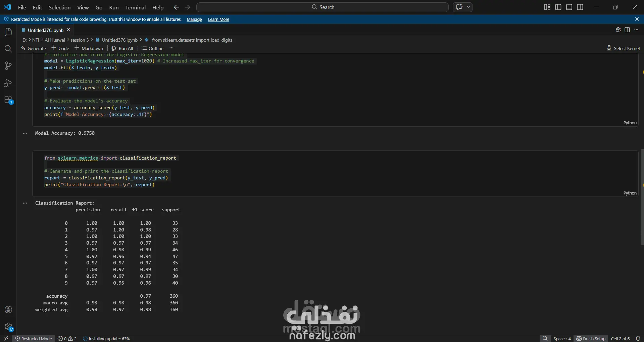Open the Copilot chat icon

pyautogui.click(x=459, y=7)
